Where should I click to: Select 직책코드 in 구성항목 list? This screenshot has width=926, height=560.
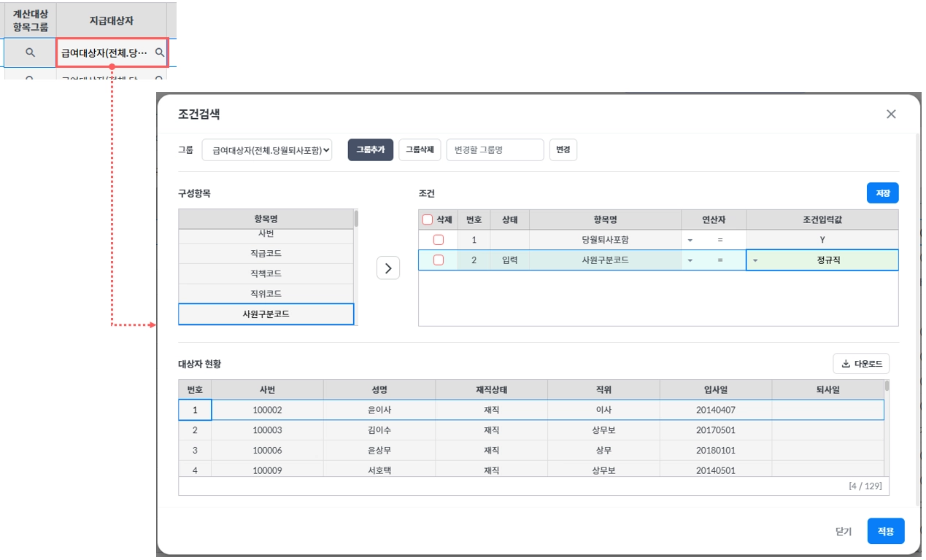click(266, 273)
